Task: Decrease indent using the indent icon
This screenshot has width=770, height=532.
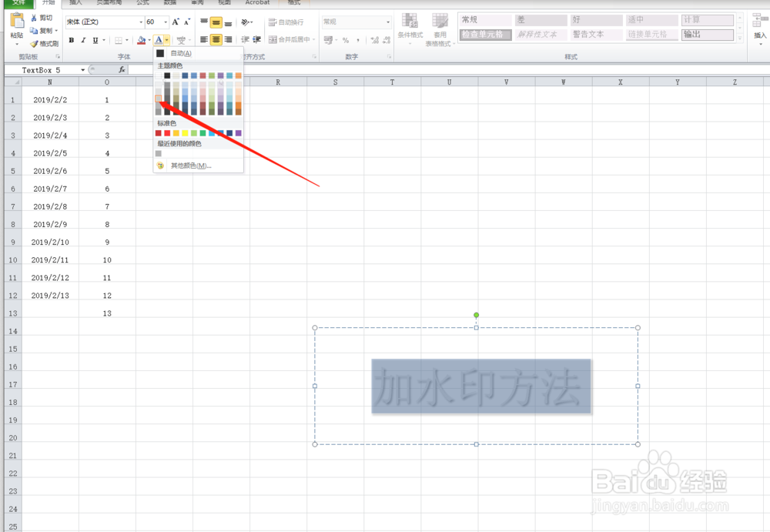Action: coord(245,40)
